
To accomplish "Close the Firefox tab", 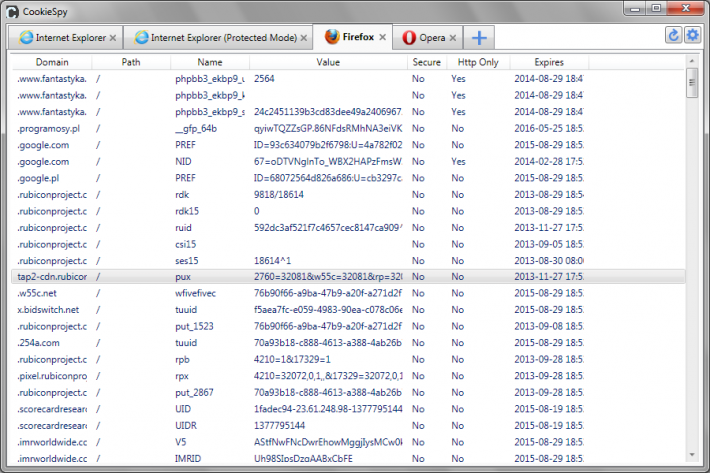I will pyautogui.click(x=383, y=37).
